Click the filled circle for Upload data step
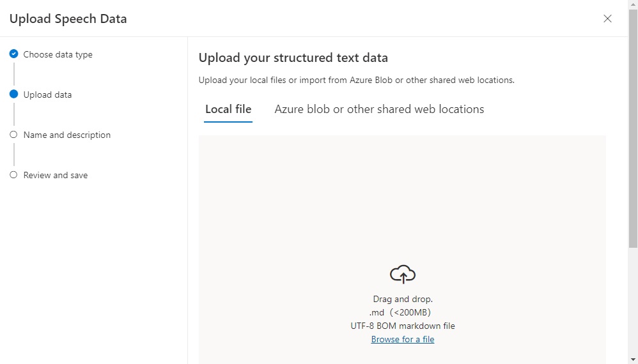 pyautogui.click(x=13, y=95)
